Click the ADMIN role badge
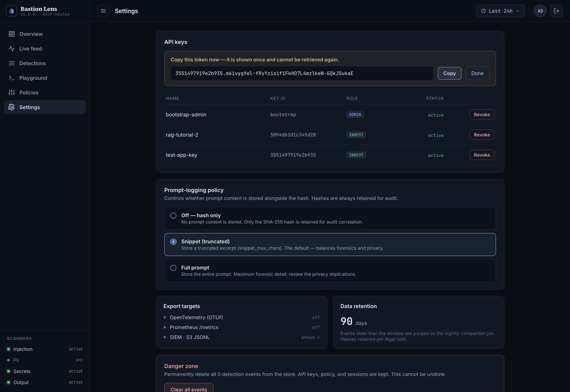This screenshot has width=570, height=392. coord(355,115)
